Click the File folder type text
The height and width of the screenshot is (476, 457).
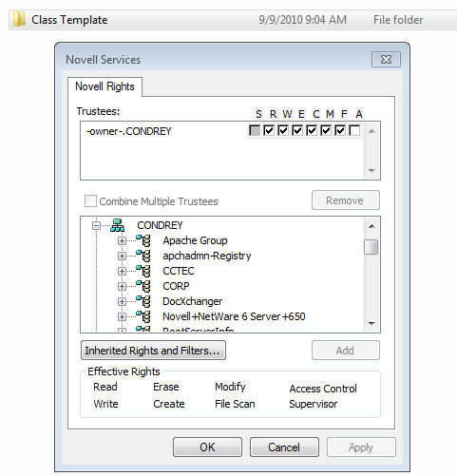coord(398,20)
